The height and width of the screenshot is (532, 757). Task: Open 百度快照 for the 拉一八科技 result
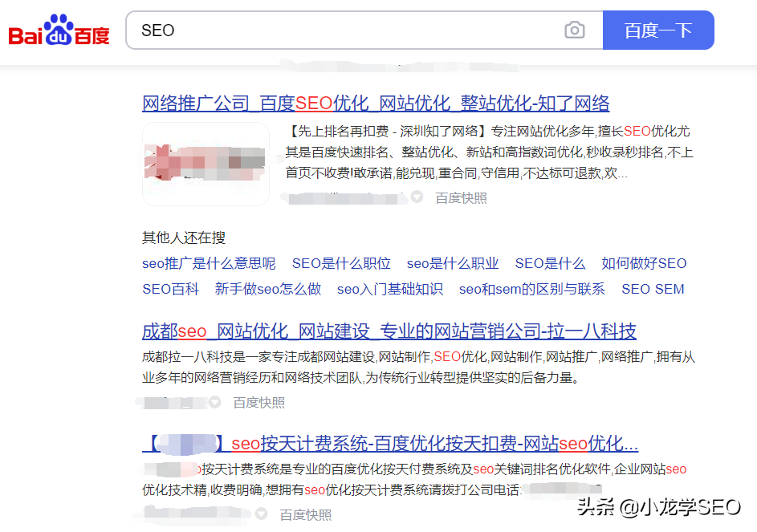259,403
